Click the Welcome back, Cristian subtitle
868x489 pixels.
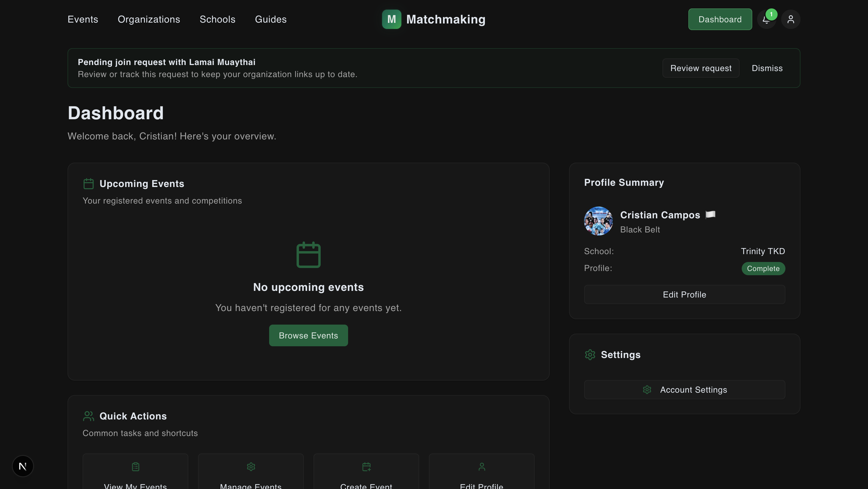pos(172,136)
